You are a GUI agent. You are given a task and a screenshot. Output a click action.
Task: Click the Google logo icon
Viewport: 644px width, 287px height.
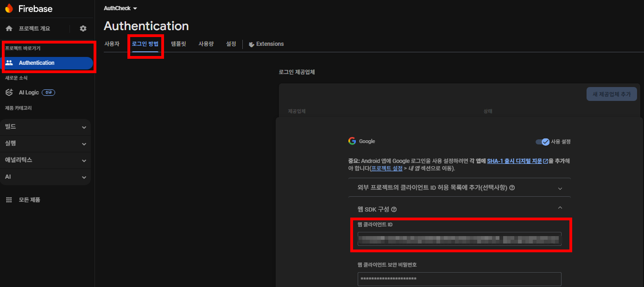click(x=352, y=141)
